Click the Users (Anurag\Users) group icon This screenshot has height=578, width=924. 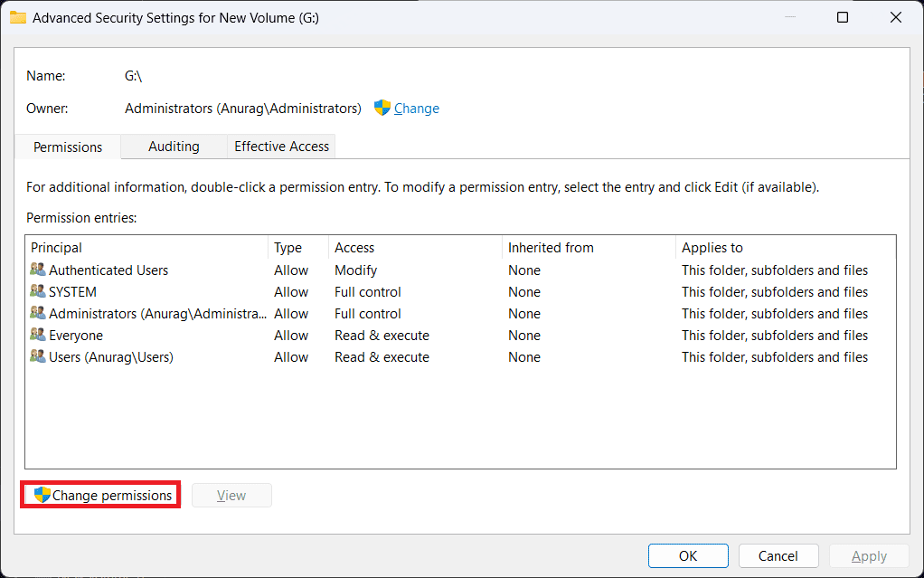(37, 356)
